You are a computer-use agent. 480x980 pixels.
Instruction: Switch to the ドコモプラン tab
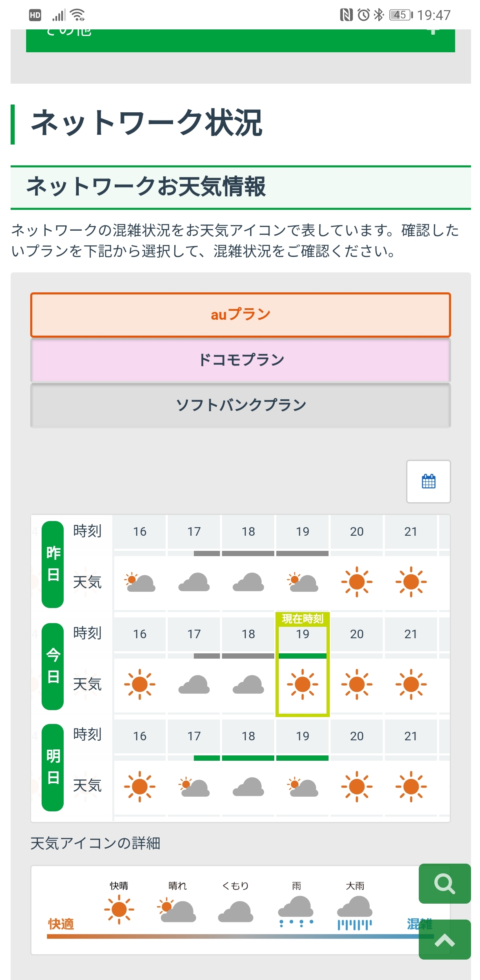click(x=240, y=360)
